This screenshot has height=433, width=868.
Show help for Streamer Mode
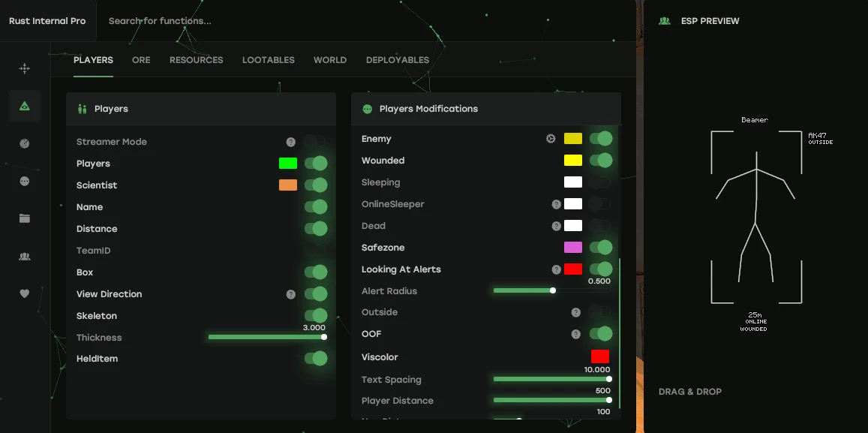pos(290,143)
